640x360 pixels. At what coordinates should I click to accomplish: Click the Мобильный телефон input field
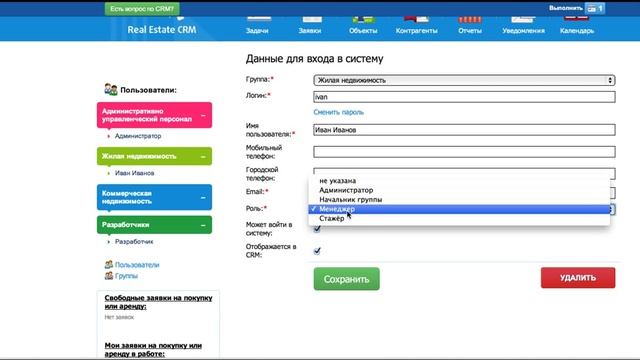click(x=464, y=152)
